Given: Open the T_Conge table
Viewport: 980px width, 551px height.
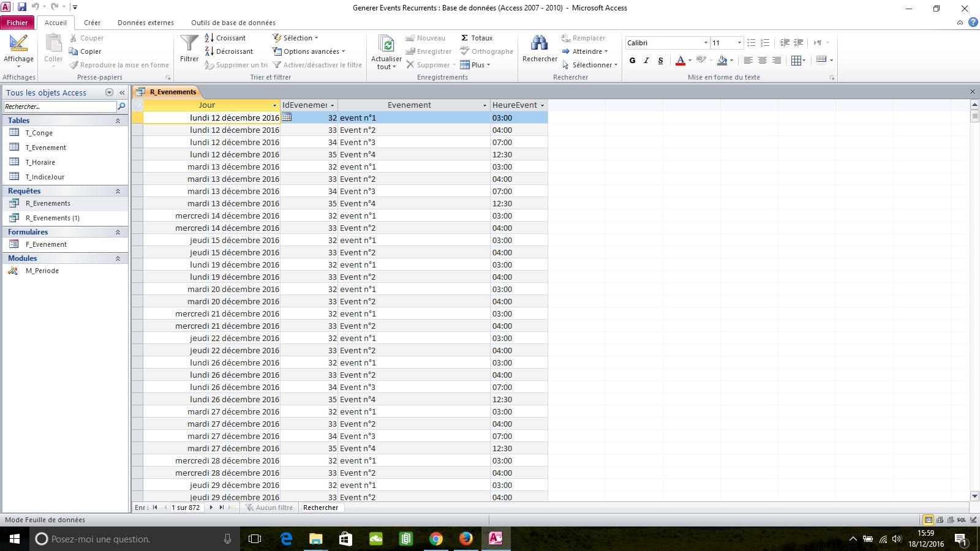Looking at the screenshot, I should click(x=39, y=133).
